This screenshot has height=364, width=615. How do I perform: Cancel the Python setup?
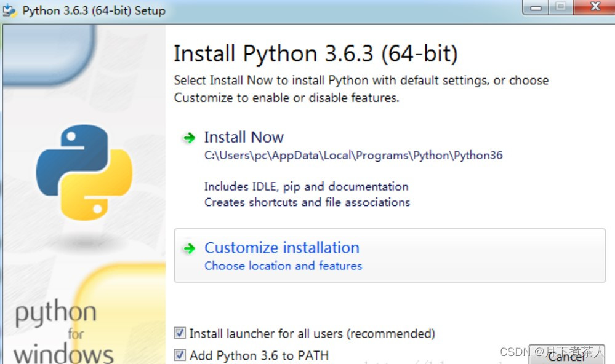[566, 355]
